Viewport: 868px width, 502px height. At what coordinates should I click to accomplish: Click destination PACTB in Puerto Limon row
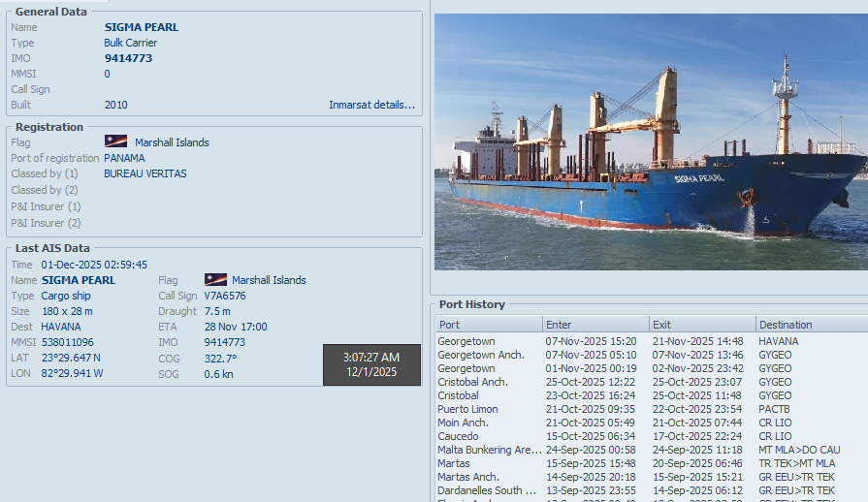click(774, 409)
